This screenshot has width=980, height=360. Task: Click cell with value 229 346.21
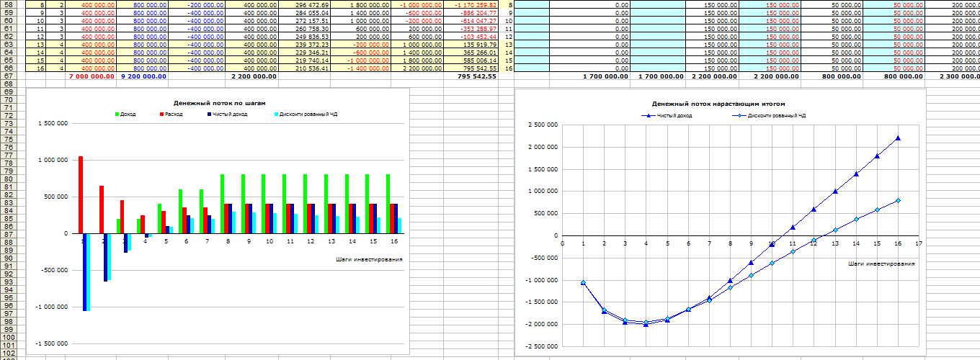coord(303,53)
